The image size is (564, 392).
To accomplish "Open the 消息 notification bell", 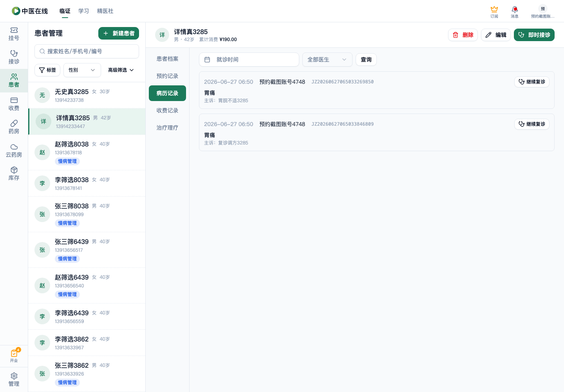I will (515, 12).
